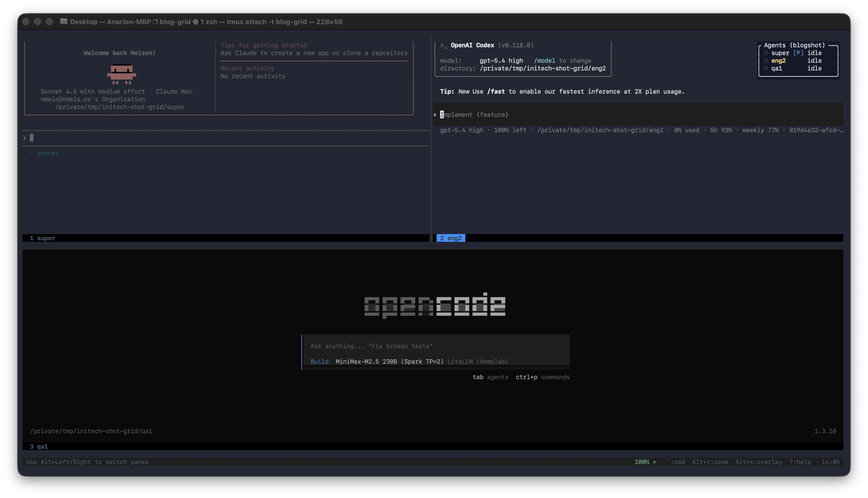Image resolution: width=868 pixels, height=498 pixels.
Task: Click the '1.3.10' version indicator in opencode
Action: [x=825, y=431]
